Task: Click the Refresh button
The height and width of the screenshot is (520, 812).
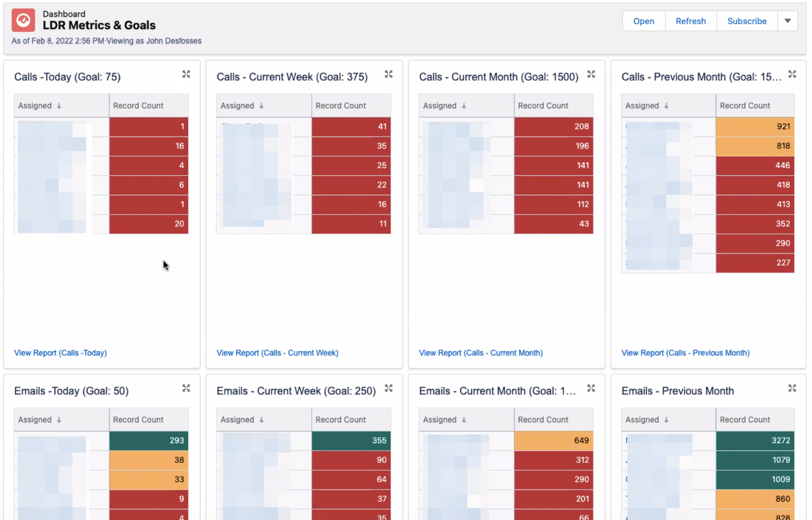Action: pos(690,21)
